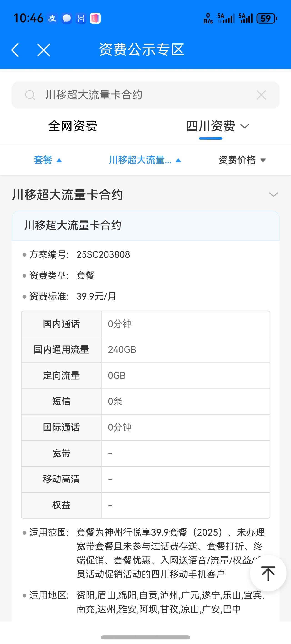Screen dimensions: 291x644
Task: Open the 资费价格 sort dropdown
Action: click(x=242, y=160)
